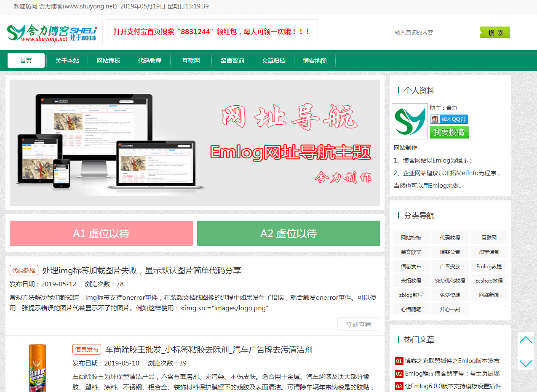The image size is (537, 392).
Task: Click 立即查看 for the img tag article
Action: pyautogui.click(x=358, y=324)
